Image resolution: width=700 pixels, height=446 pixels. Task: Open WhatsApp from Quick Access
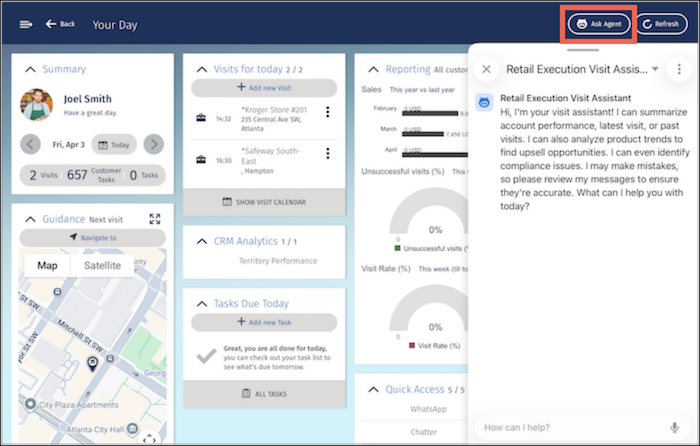tap(428, 409)
